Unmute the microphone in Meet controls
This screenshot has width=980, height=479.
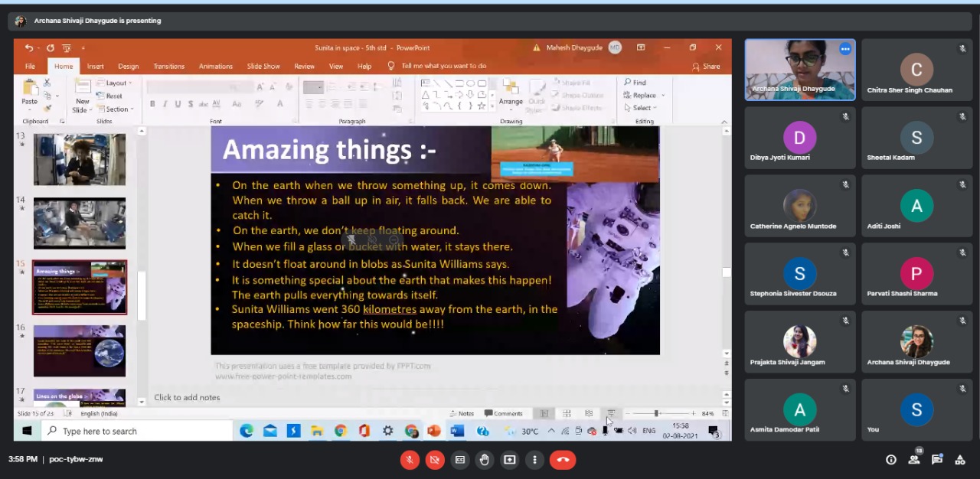[x=410, y=460]
